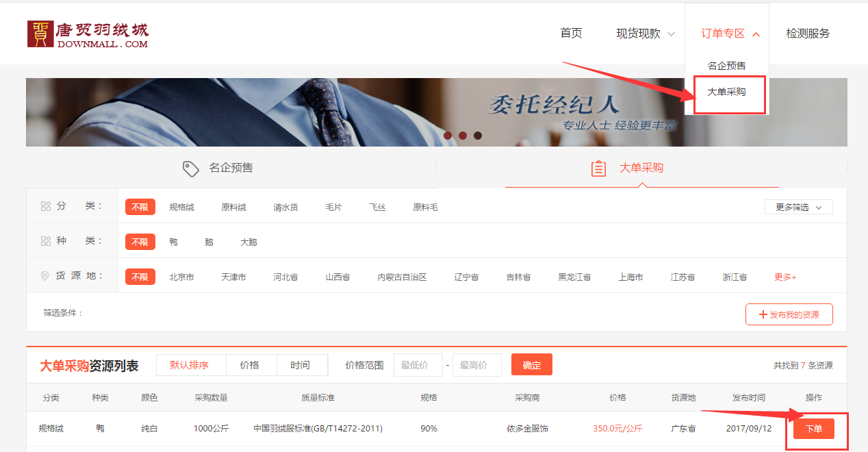Filter category by 原料毛

pyautogui.click(x=426, y=207)
